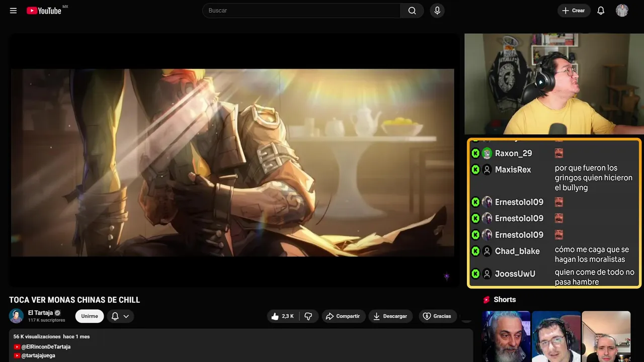Click the Kick badge next to Raxon_29
Viewport: 644px width, 362px height.
[475, 153]
